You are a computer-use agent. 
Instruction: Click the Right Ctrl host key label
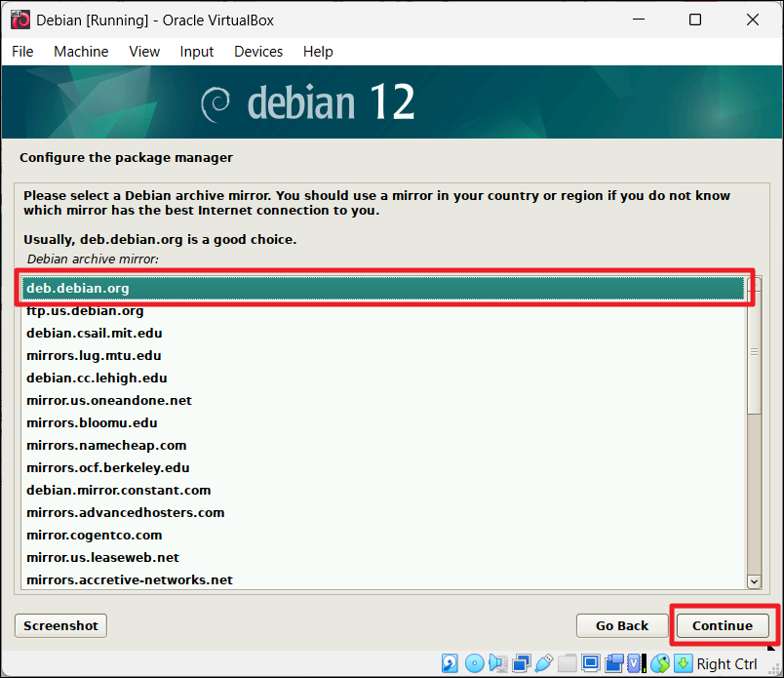(x=726, y=664)
